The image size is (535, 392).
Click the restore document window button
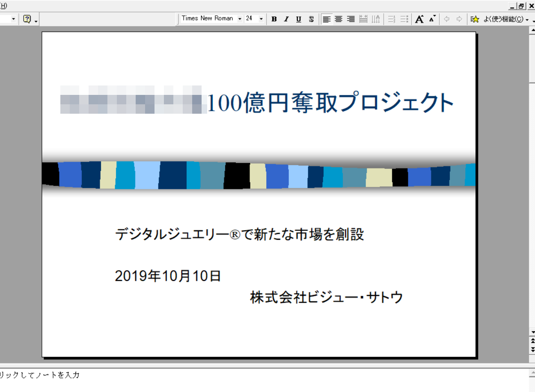coord(521,6)
